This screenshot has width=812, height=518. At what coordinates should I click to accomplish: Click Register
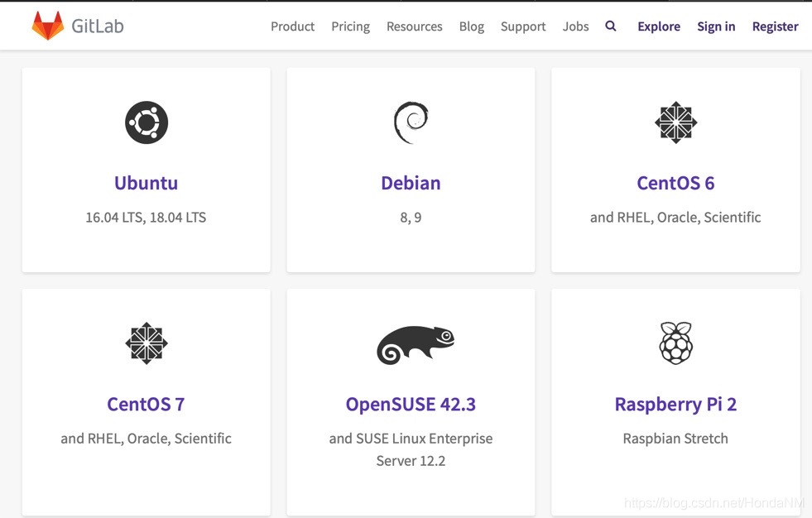(x=776, y=26)
